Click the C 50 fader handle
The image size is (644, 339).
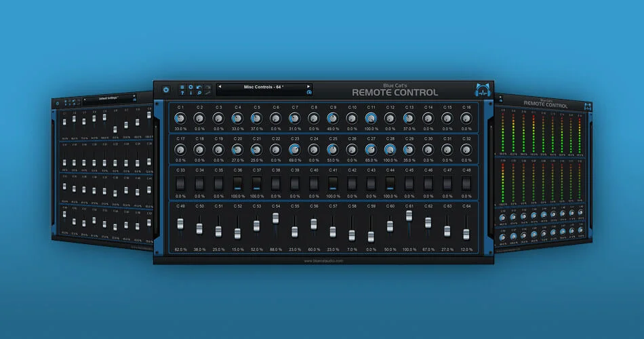click(x=199, y=229)
